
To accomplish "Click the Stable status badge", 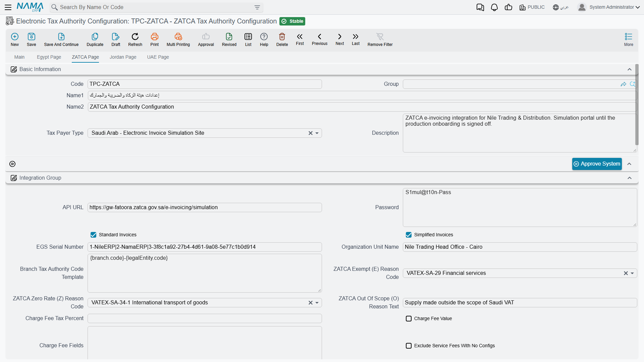I will tap(292, 21).
